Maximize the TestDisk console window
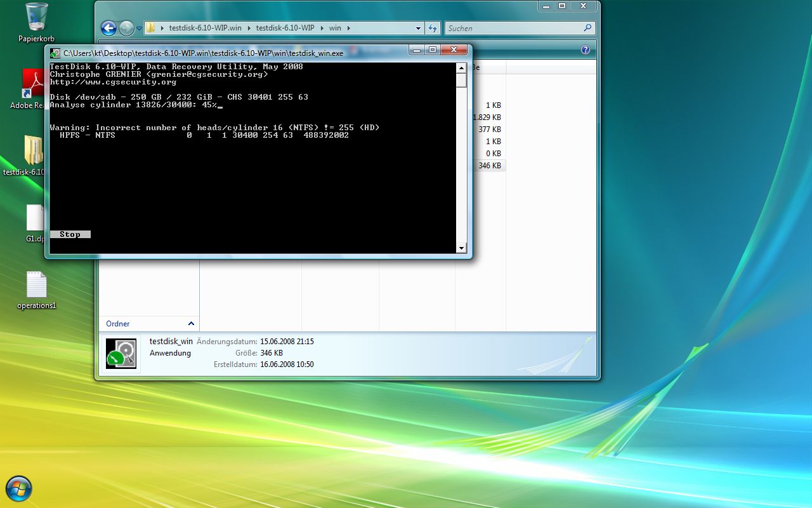The width and height of the screenshot is (812, 508). (x=433, y=50)
